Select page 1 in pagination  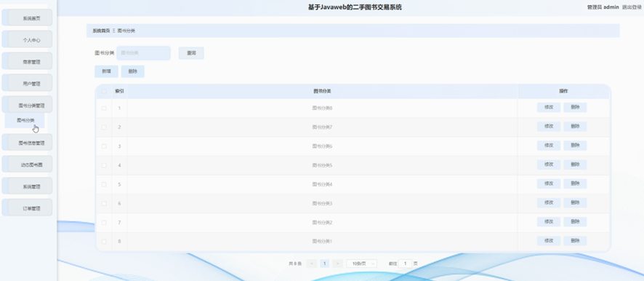(324, 264)
